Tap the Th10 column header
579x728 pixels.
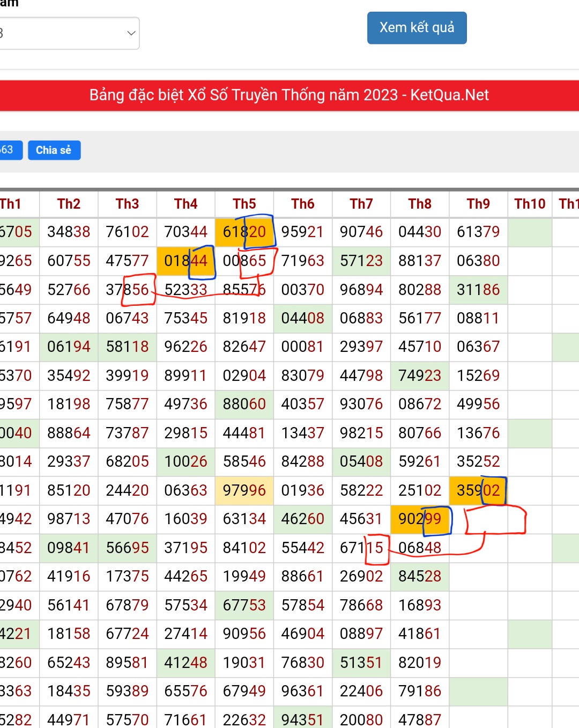[x=529, y=204]
